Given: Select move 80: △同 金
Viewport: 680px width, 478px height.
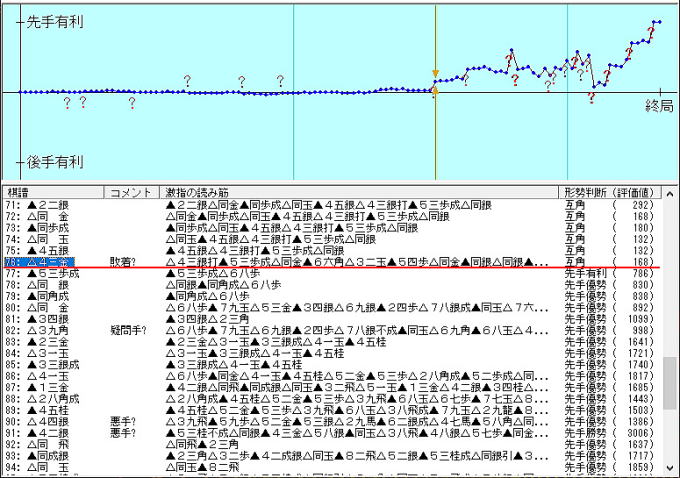Looking at the screenshot, I should [38, 308].
